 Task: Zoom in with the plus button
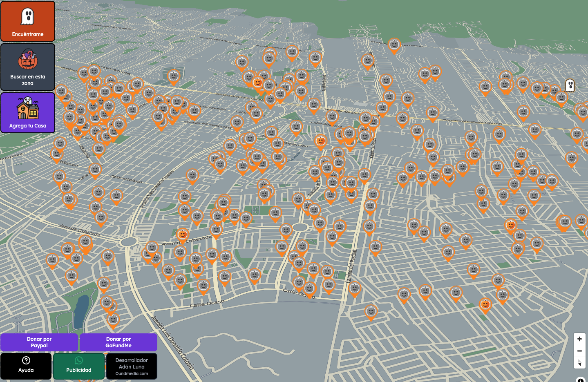coord(579,339)
